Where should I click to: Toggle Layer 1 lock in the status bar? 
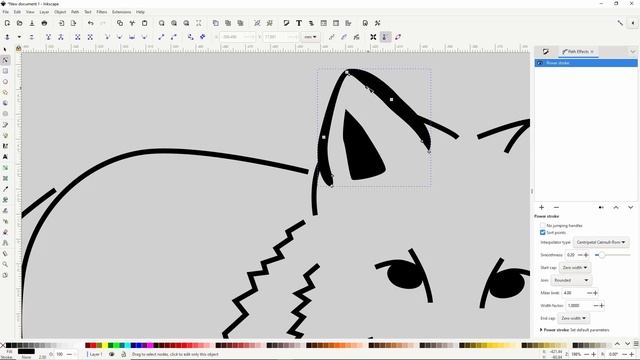click(x=124, y=354)
